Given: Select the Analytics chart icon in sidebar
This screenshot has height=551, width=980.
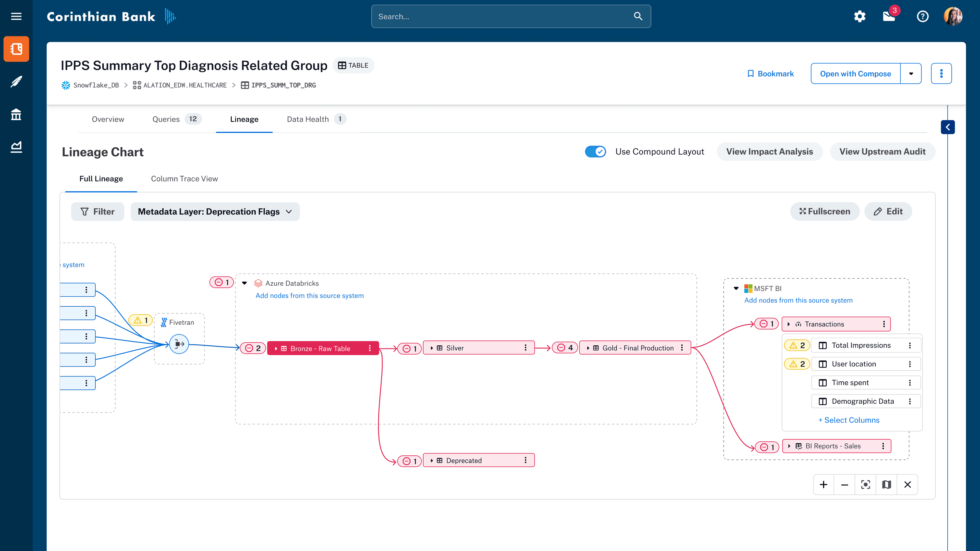Looking at the screenshot, I should point(16,147).
